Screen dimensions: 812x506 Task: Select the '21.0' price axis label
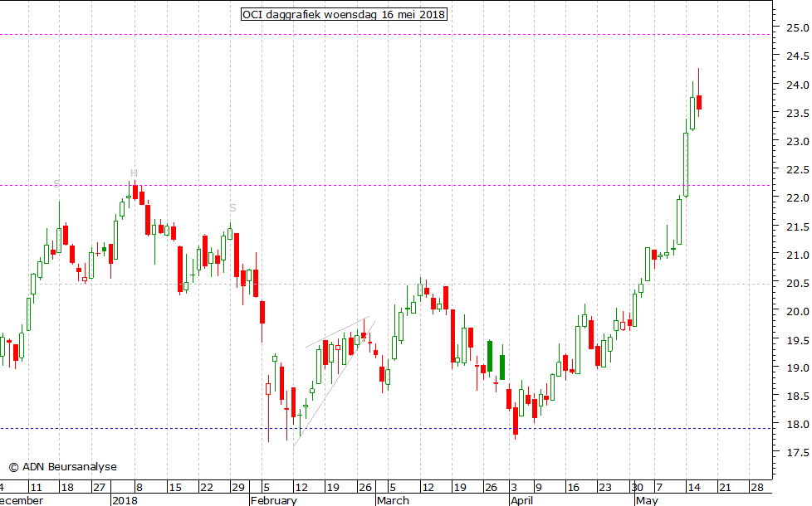798,255
